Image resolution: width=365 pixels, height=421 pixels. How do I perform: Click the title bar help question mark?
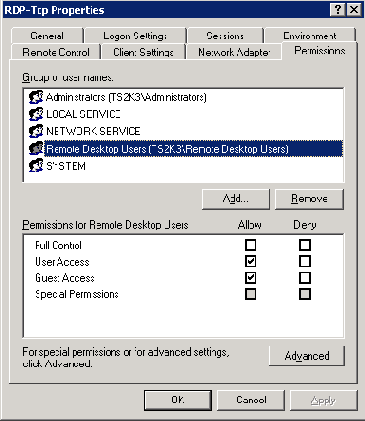[338, 10]
